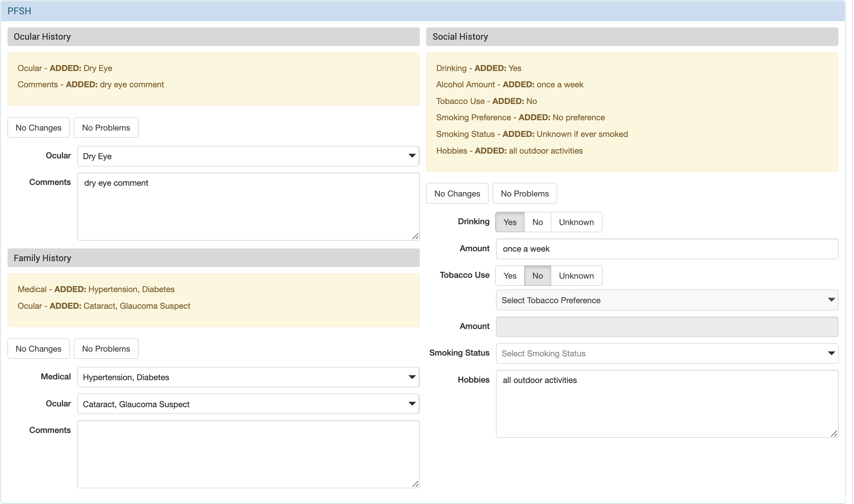Select Yes for Drinking
Screen dimensions: 854x504
point(510,222)
